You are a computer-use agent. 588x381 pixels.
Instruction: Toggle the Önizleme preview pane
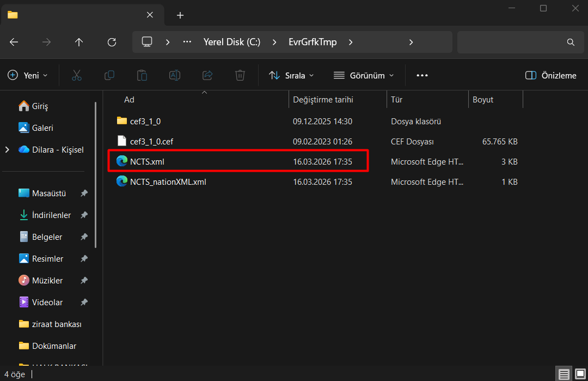click(550, 75)
